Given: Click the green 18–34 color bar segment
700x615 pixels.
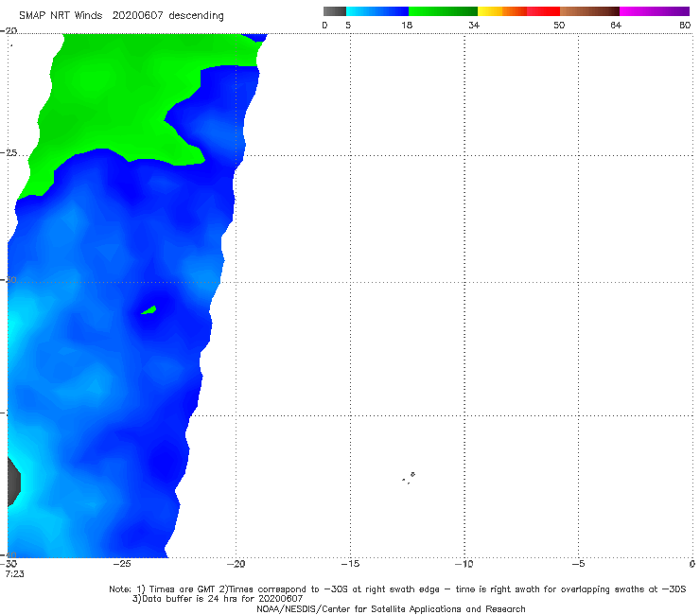Looking at the screenshot, I should click(443, 11).
